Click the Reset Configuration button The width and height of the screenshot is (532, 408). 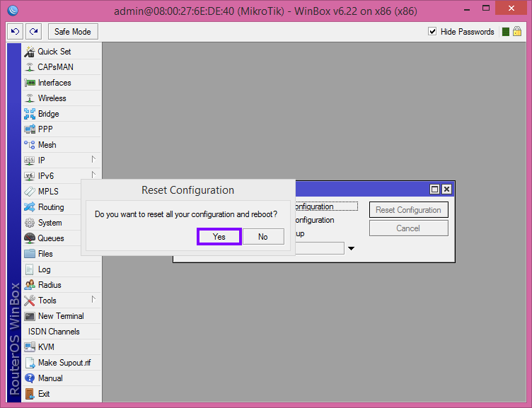(x=408, y=210)
